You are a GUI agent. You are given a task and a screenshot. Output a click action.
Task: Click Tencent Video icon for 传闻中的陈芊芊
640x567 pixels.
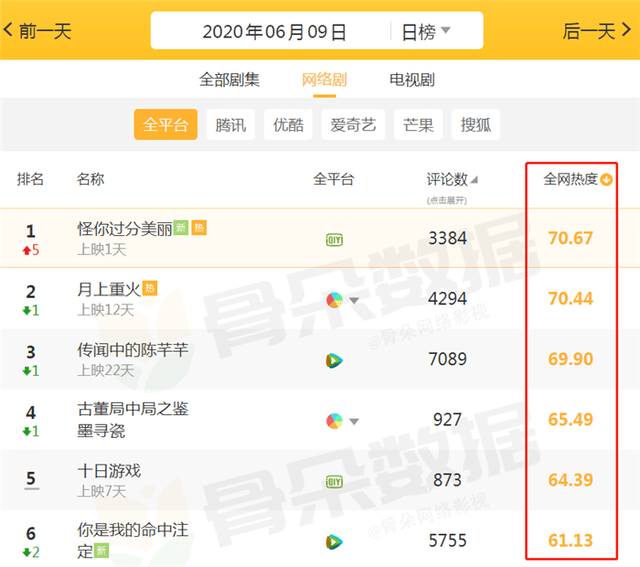point(334,360)
